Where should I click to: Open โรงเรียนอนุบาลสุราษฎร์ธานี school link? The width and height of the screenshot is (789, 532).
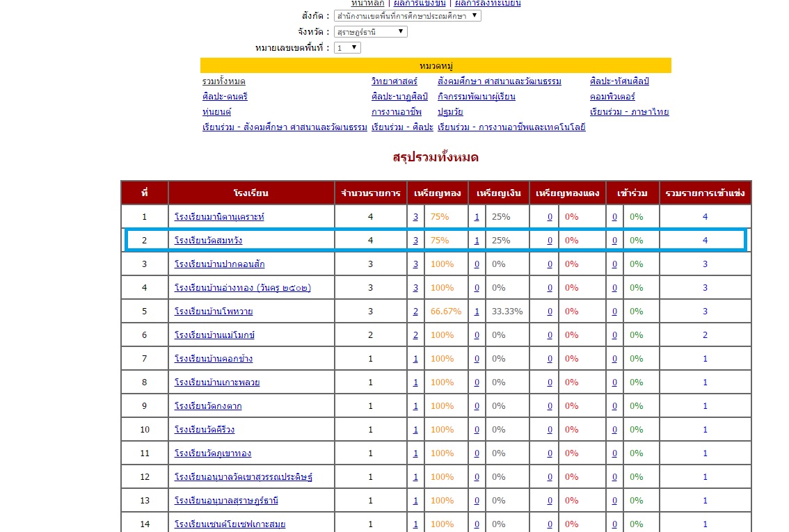pyautogui.click(x=226, y=501)
